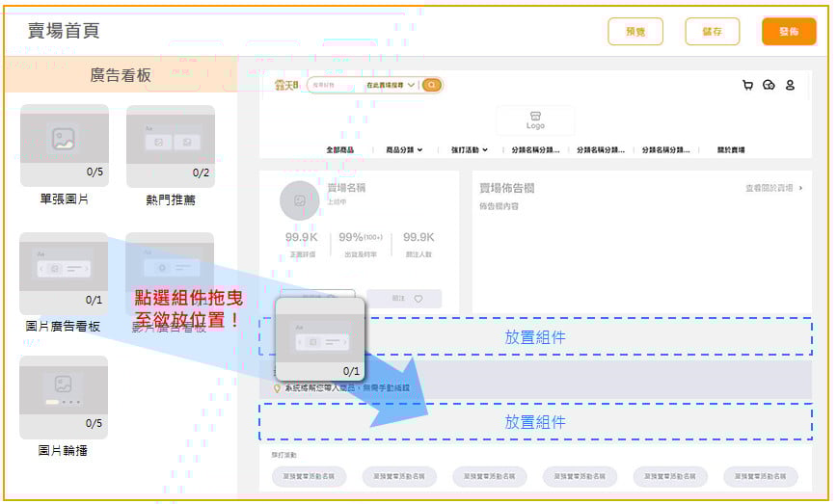Select the 圖片廣告看板 component in sidebar
The width and height of the screenshot is (837, 504).
64,272
